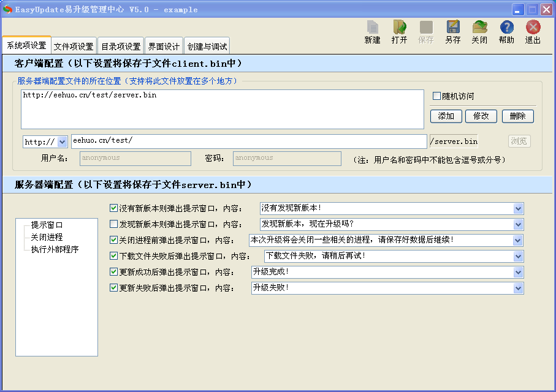Viewport: 556px width, 392px height.
Task: Save as using the 另存 icon
Action: (453, 32)
